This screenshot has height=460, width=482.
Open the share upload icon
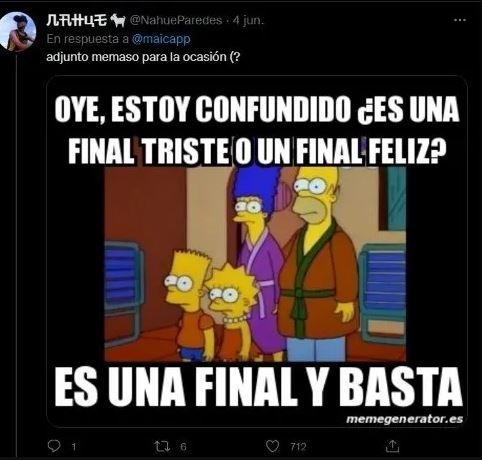click(x=392, y=446)
